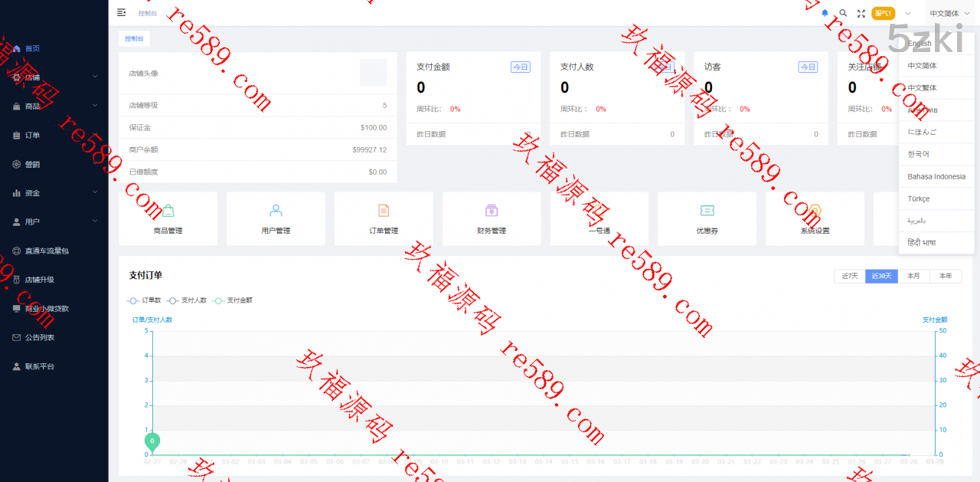The width and height of the screenshot is (980, 482).
Task: Open 店铺升级 in the sidebar
Action: click(x=54, y=280)
